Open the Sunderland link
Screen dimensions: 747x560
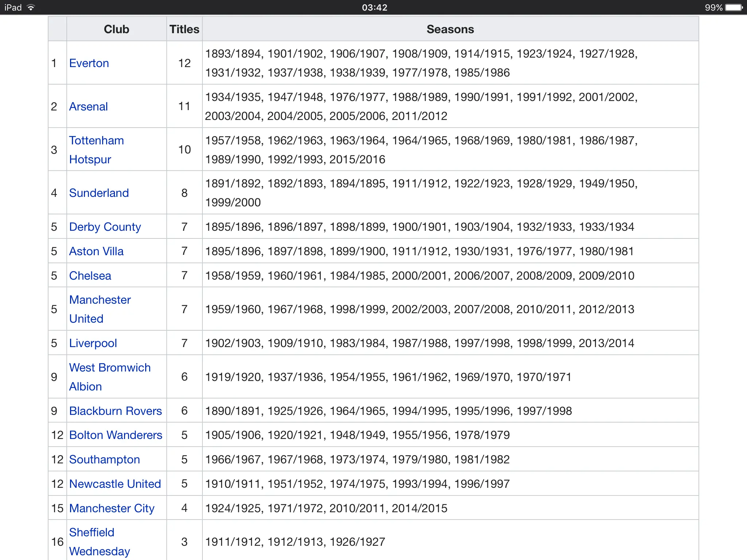coord(99,193)
